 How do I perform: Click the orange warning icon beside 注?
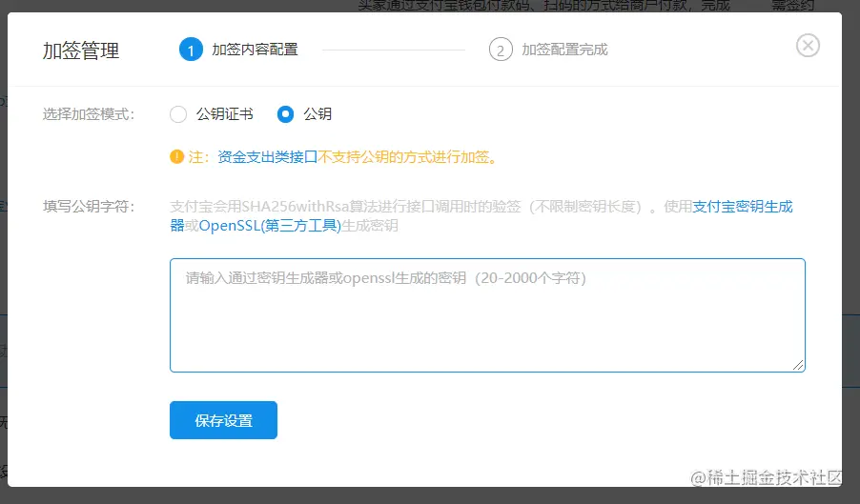pyautogui.click(x=176, y=156)
